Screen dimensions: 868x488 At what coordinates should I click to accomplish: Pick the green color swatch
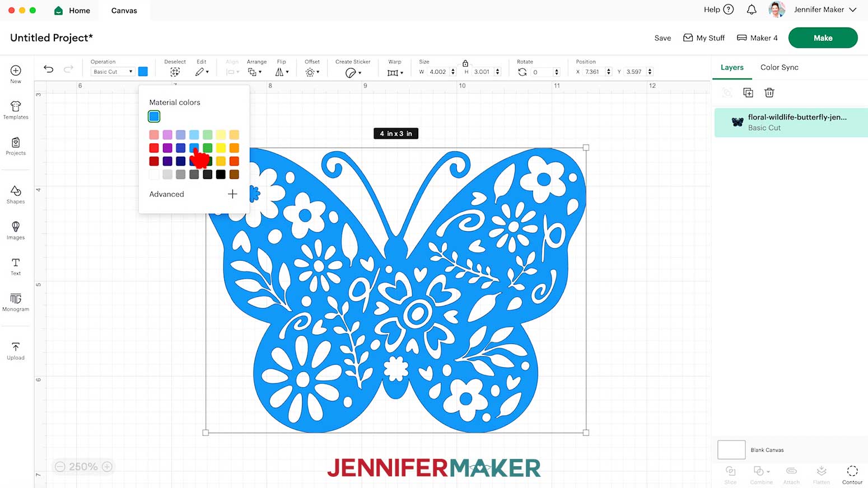click(x=208, y=148)
